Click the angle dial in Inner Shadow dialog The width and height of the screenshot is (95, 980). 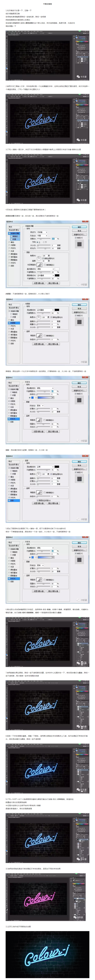coord(39,317)
